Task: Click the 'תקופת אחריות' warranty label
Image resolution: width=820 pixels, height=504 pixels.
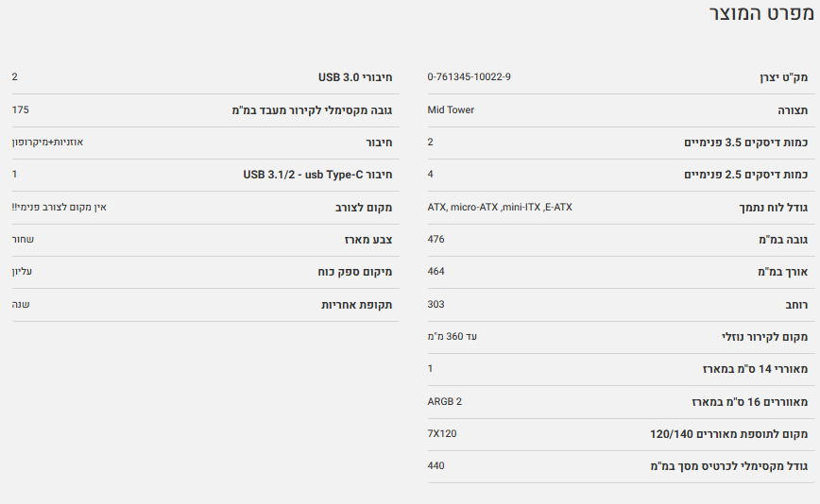Action: click(x=357, y=304)
